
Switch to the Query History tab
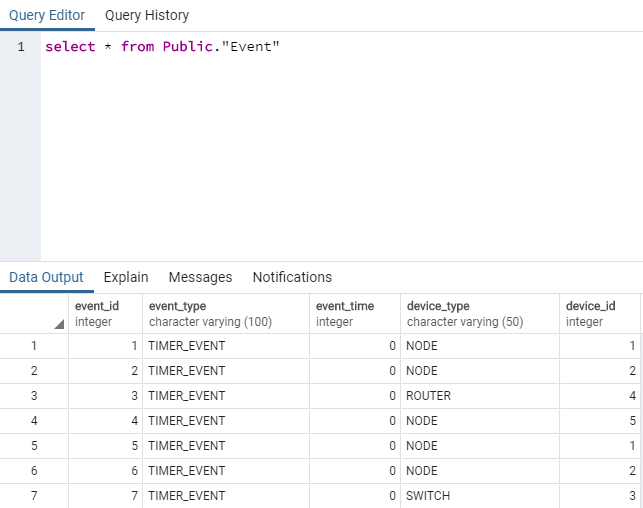click(x=146, y=15)
